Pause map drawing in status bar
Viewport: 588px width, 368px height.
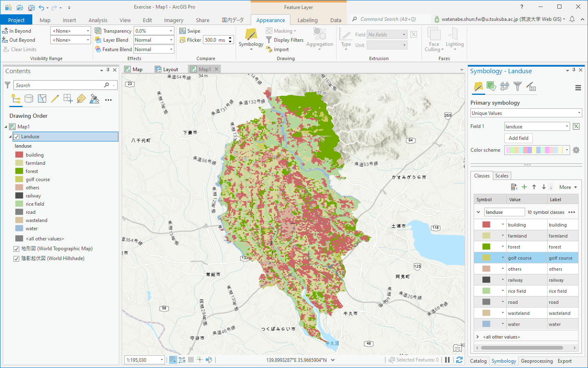tap(448, 360)
